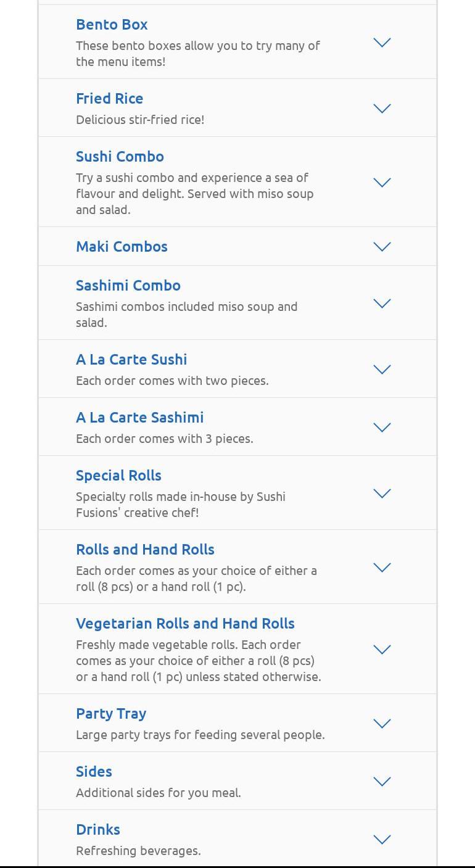Open the Maki Combos heading
This screenshot has height=868, width=475.
[122, 247]
